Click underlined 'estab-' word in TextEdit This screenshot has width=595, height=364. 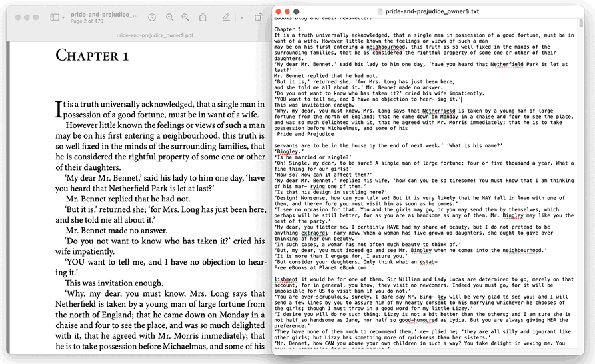pyautogui.click(x=429, y=262)
